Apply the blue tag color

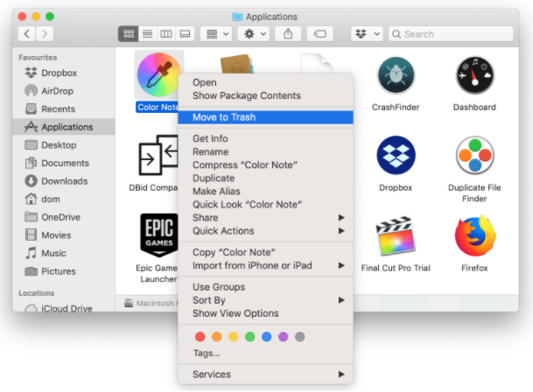pyautogui.click(x=266, y=337)
